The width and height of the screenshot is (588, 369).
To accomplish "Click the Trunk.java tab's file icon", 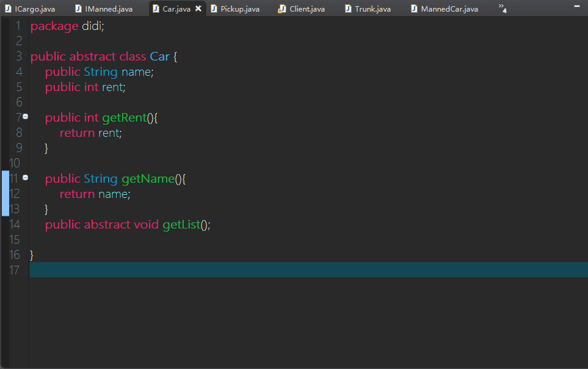I will (348, 9).
